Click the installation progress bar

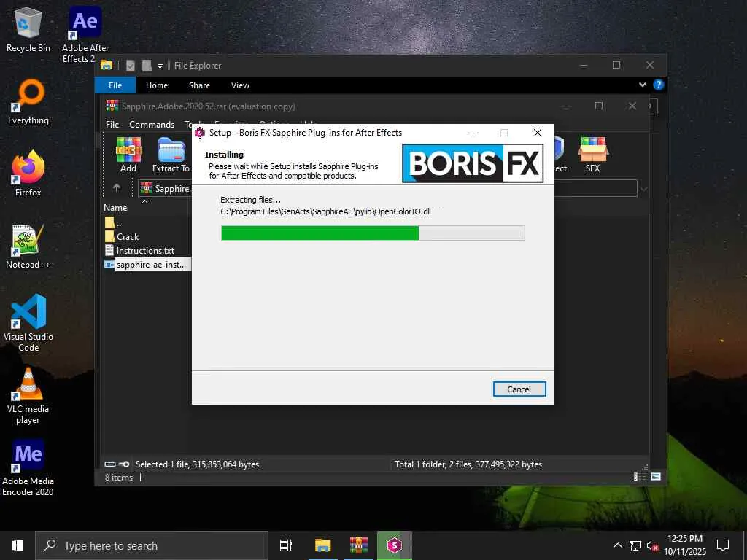tap(373, 233)
